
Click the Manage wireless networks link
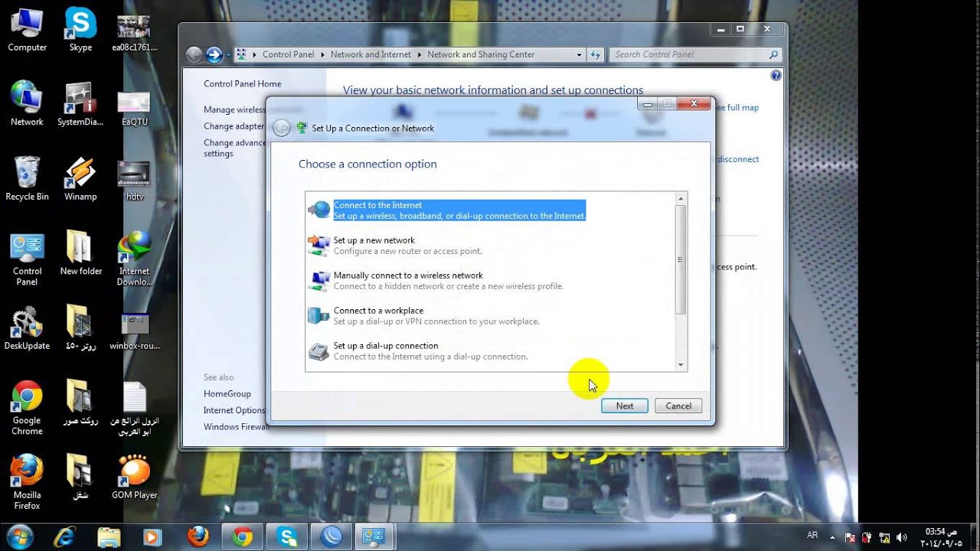pyautogui.click(x=234, y=109)
